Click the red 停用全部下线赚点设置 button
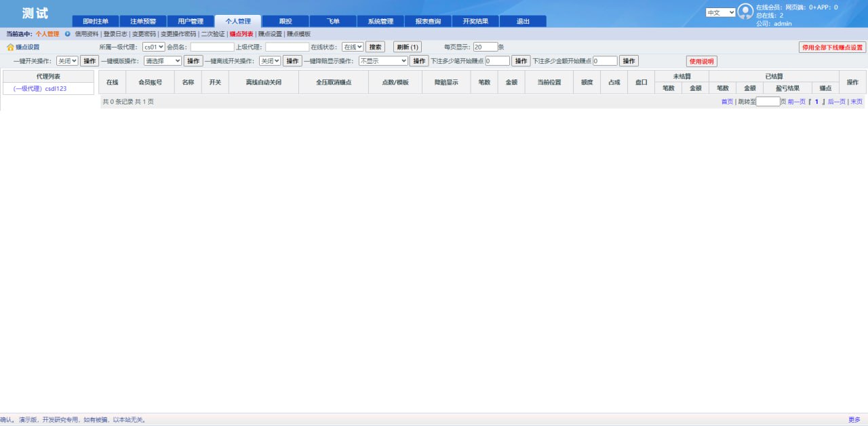The width and height of the screenshot is (868, 426). 832,47
